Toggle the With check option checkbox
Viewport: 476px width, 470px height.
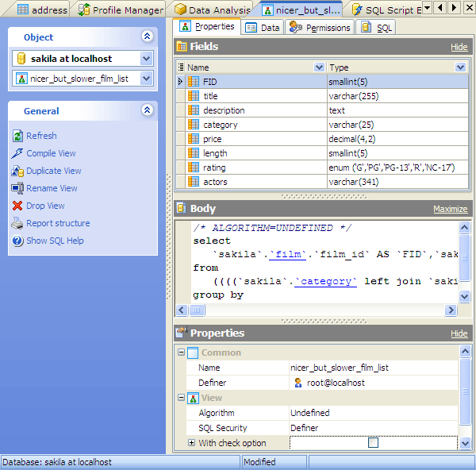(373, 443)
